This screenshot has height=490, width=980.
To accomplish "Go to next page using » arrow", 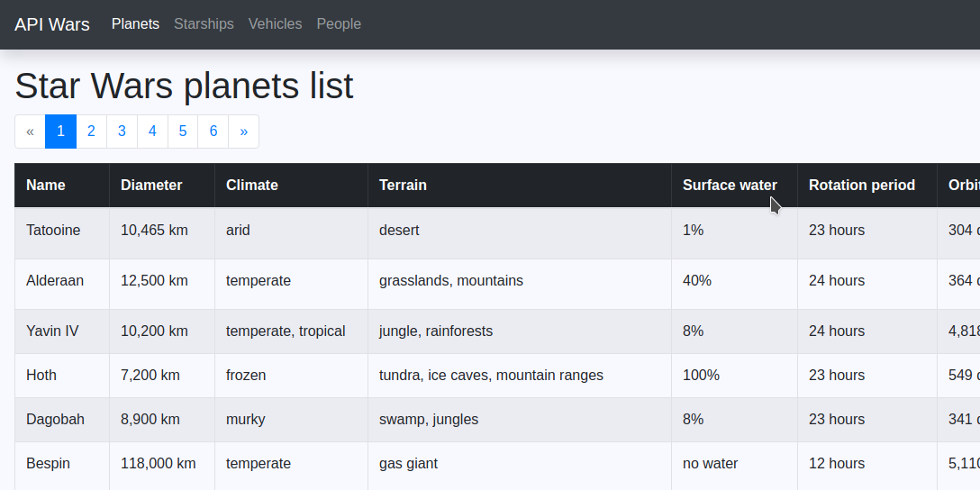I will click(243, 132).
